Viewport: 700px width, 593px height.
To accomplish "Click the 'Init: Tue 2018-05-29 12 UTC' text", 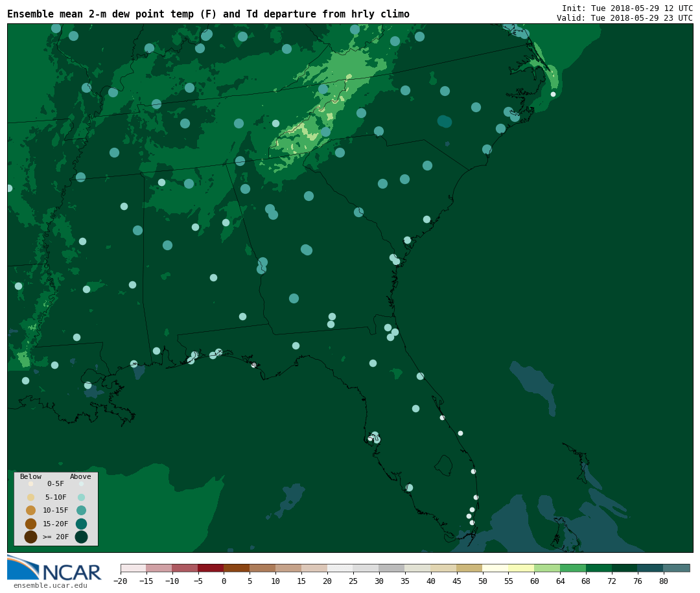I will [627, 8].
